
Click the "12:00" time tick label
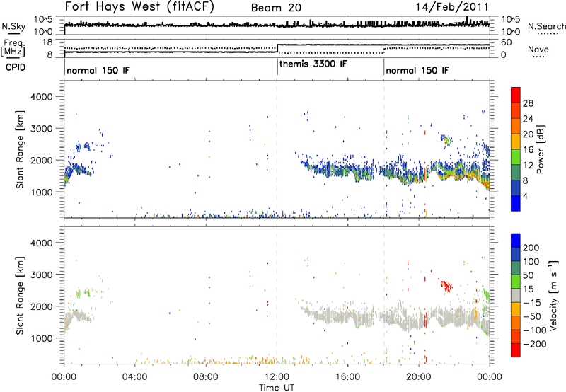[277, 377]
